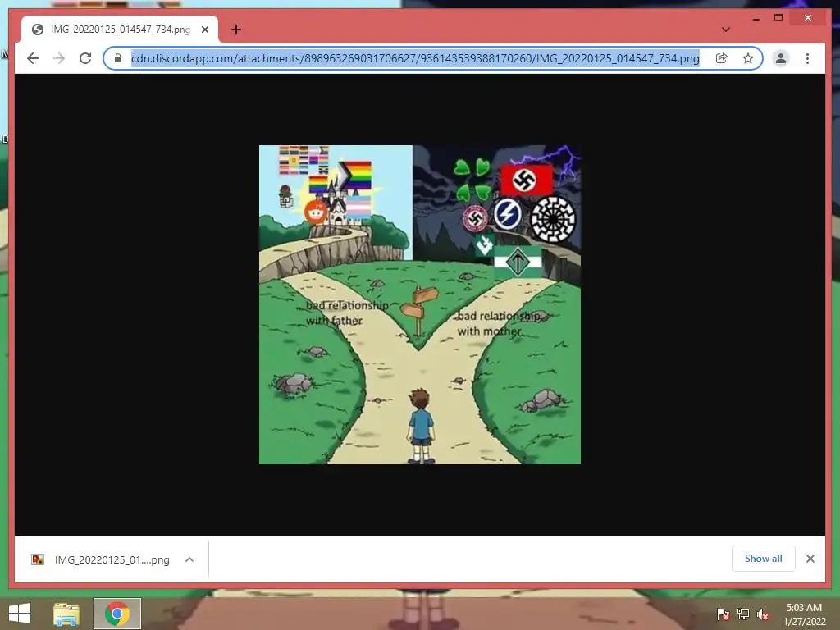Go back with the browser back arrow
The height and width of the screenshot is (630, 840).
pos(33,58)
